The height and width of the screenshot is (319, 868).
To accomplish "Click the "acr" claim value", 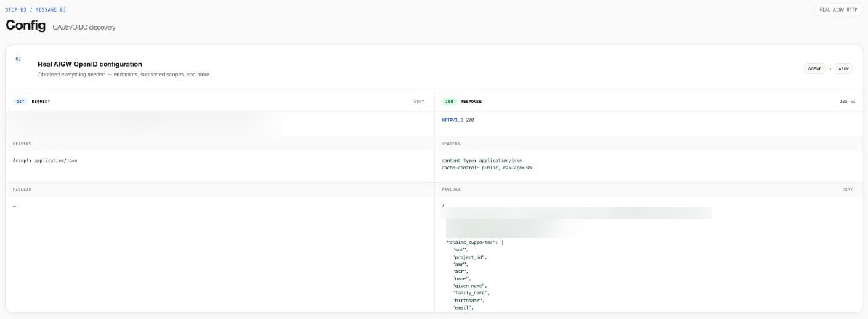I will pos(460,271).
